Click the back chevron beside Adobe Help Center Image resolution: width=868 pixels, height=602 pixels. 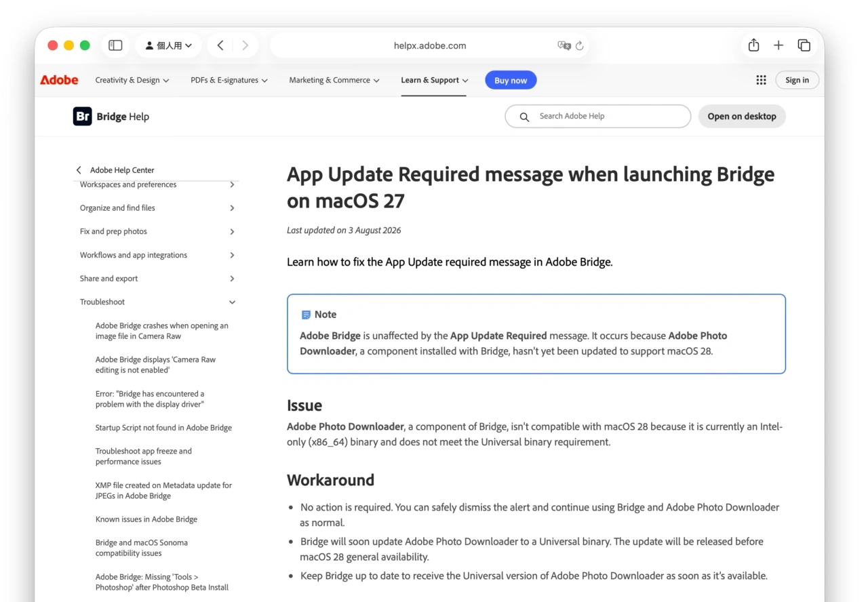(x=79, y=170)
